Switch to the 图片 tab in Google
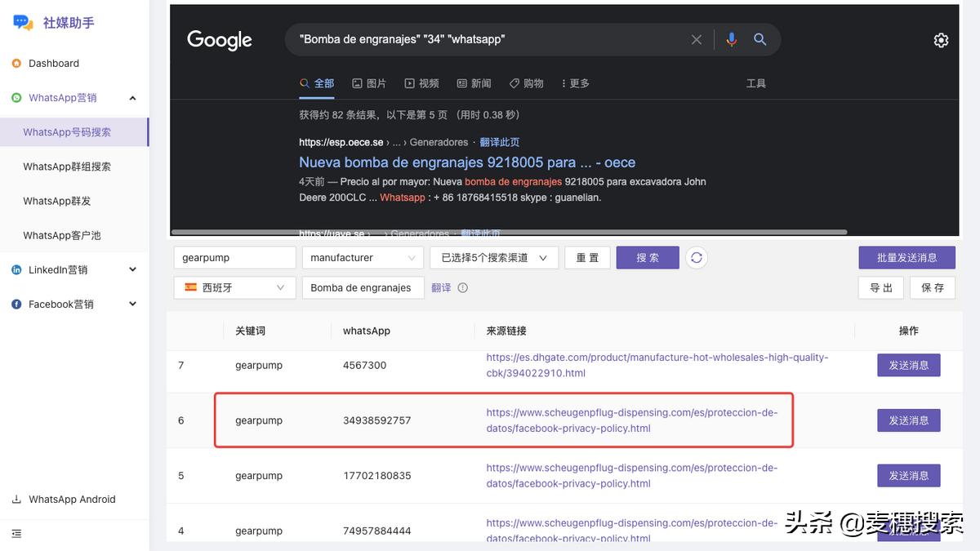The image size is (980, 551). 369,83
